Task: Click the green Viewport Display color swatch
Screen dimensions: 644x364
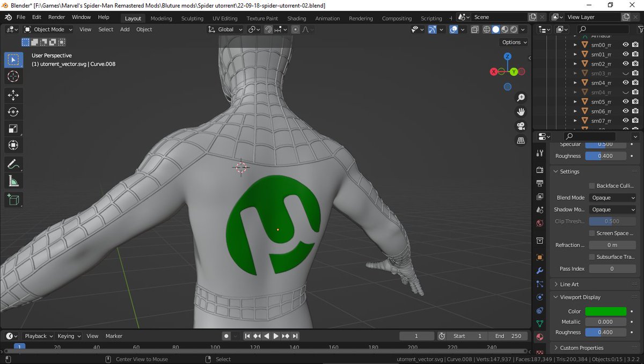Action: [605, 311]
